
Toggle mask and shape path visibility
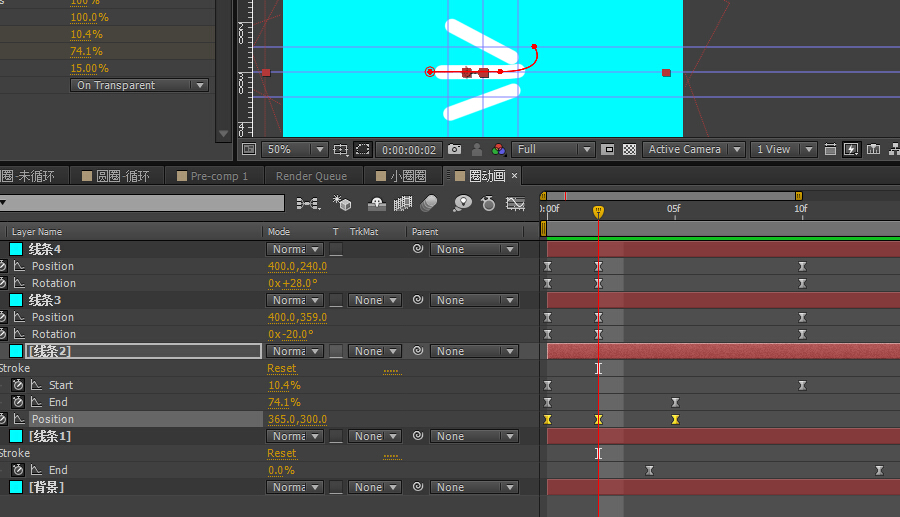point(363,150)
